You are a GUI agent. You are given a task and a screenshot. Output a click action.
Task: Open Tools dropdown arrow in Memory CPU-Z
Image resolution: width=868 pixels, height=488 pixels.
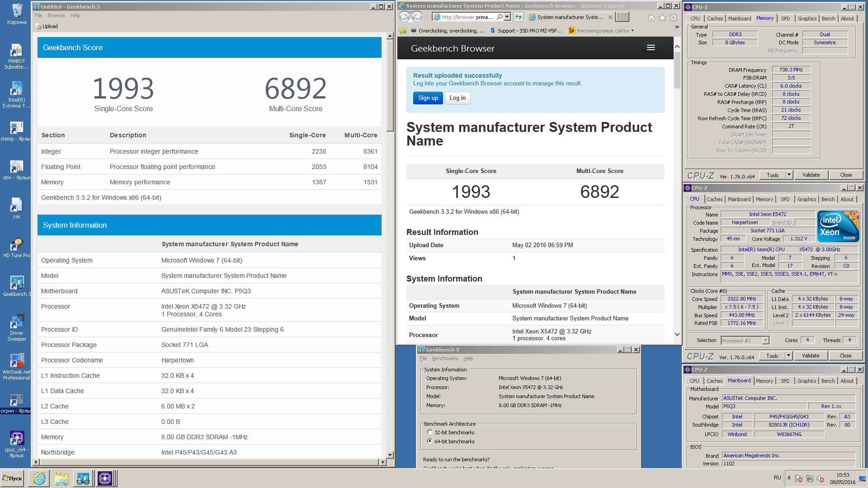789,175
